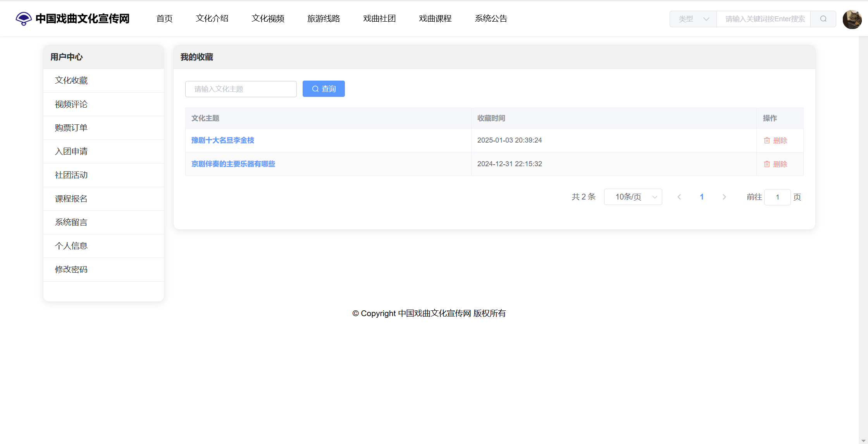Click the header search magnifier icon

coord(823,19)
